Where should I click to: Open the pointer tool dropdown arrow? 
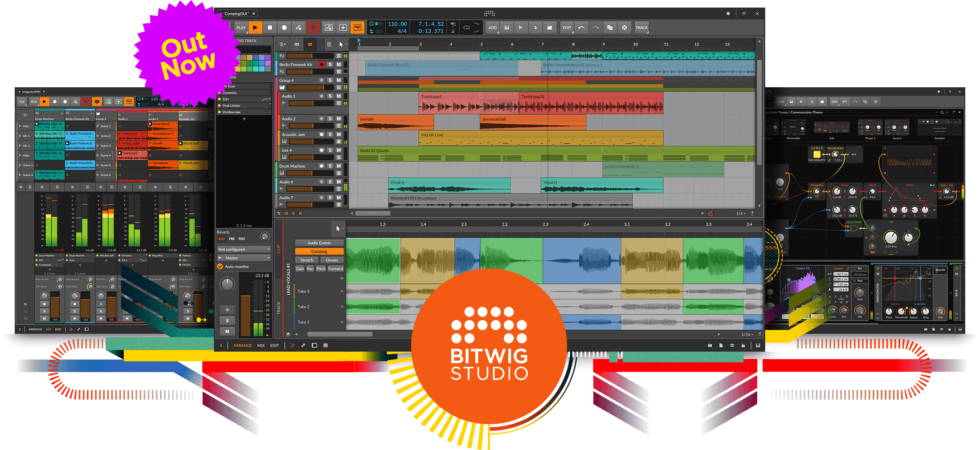343,229
